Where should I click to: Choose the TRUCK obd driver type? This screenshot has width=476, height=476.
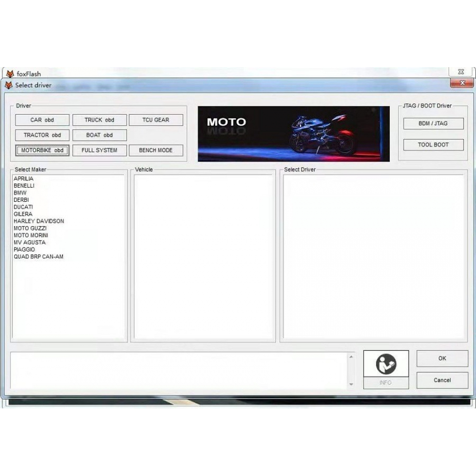pyautogui.click(x=99, y=120)
